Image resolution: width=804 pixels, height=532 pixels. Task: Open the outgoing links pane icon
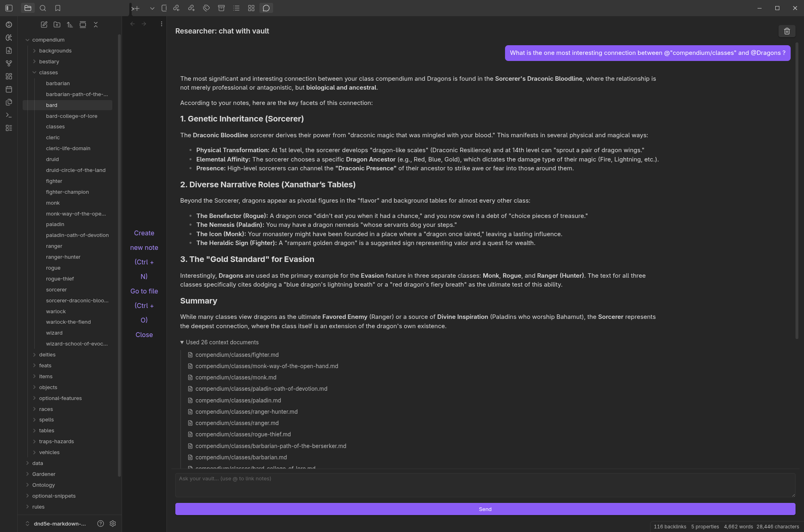coord(192,8)
